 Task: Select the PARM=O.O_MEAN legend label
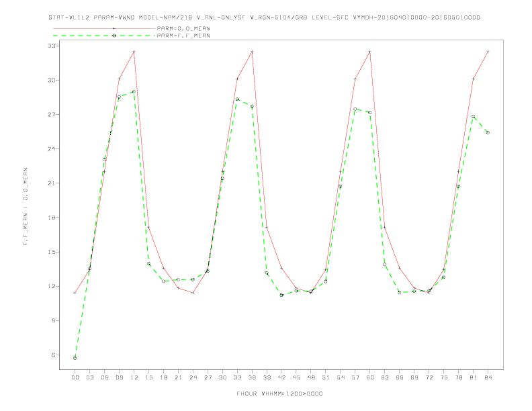183,28
